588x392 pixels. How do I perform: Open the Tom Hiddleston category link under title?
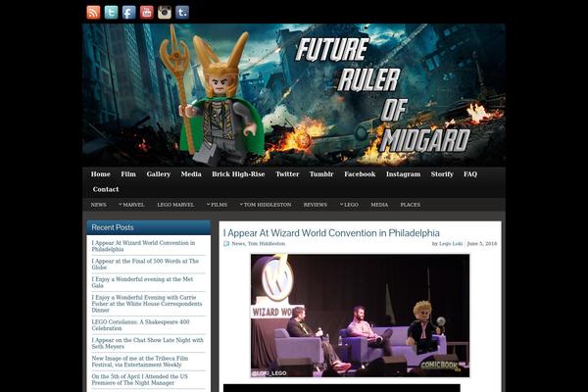pos(267,244)
